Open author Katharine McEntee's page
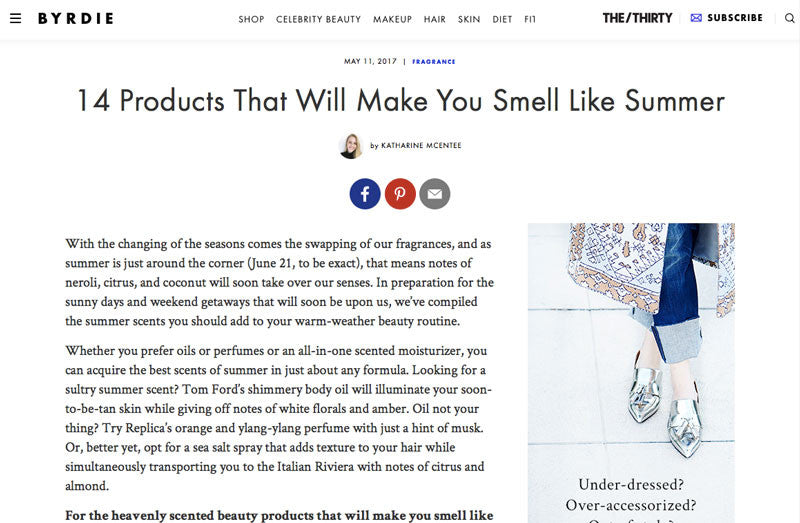800x523 pixels. tap(421, 145)
